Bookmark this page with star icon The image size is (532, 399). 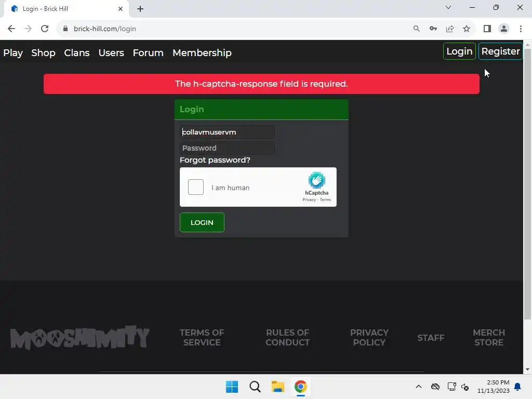467,29
